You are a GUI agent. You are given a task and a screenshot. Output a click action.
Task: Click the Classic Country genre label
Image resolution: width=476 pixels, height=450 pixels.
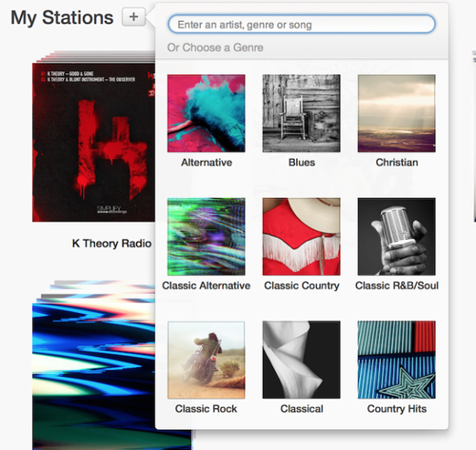tap(302, 285)
